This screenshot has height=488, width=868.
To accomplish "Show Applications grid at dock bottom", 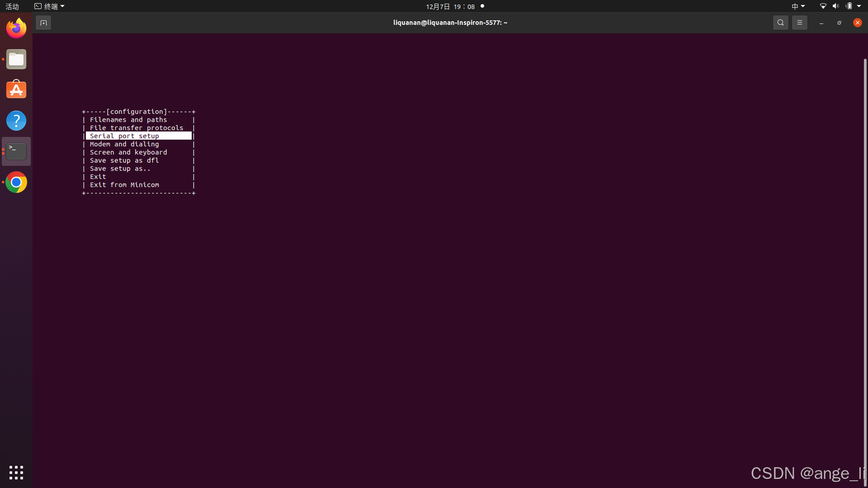I will click(16, 473).
